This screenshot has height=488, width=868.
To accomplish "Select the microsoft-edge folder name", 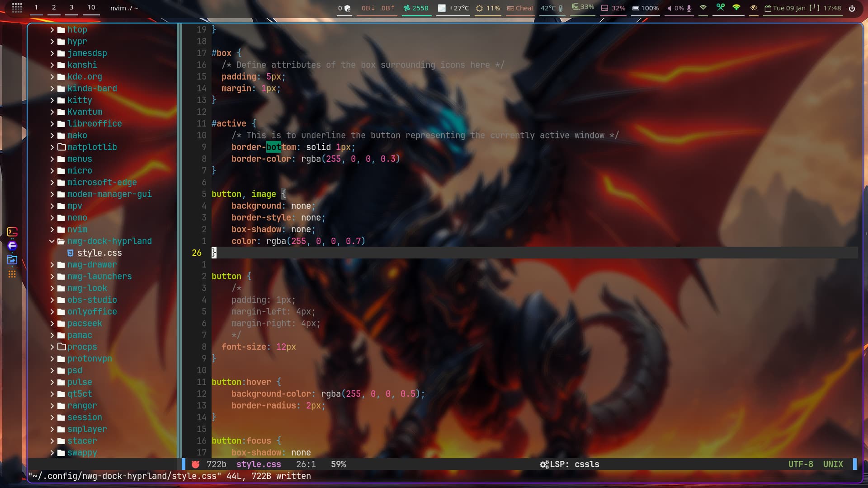I will pos(102,183).
